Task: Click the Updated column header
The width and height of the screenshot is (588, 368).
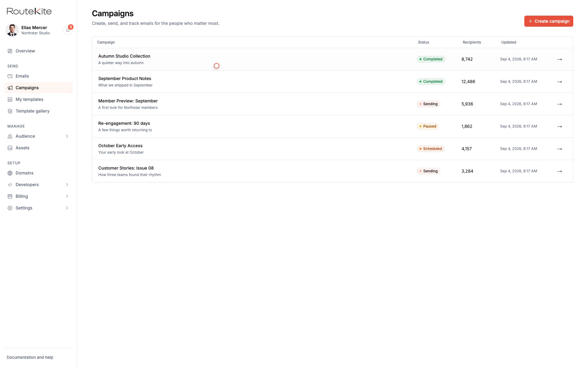Action: pos(509,42)
